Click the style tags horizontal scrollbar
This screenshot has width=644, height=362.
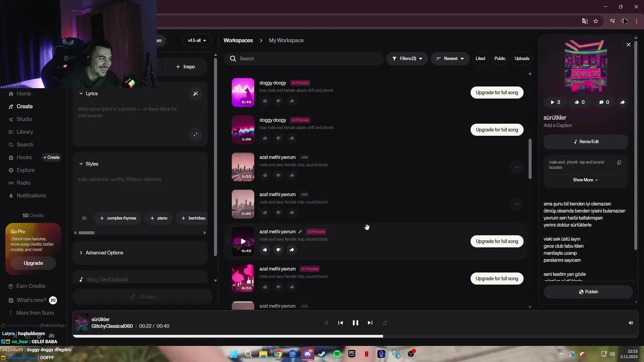pos(87,233)
